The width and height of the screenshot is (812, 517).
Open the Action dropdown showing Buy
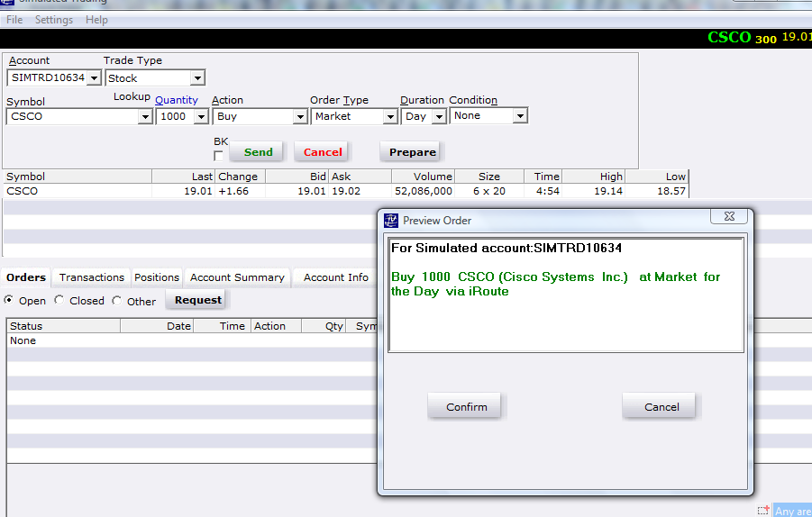pos(300,116)
